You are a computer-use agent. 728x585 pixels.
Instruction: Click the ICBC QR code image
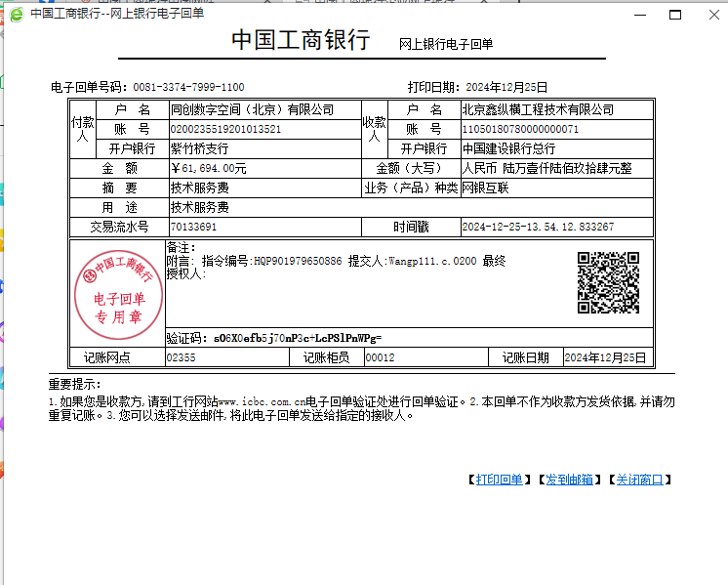[x=608, y=282]
